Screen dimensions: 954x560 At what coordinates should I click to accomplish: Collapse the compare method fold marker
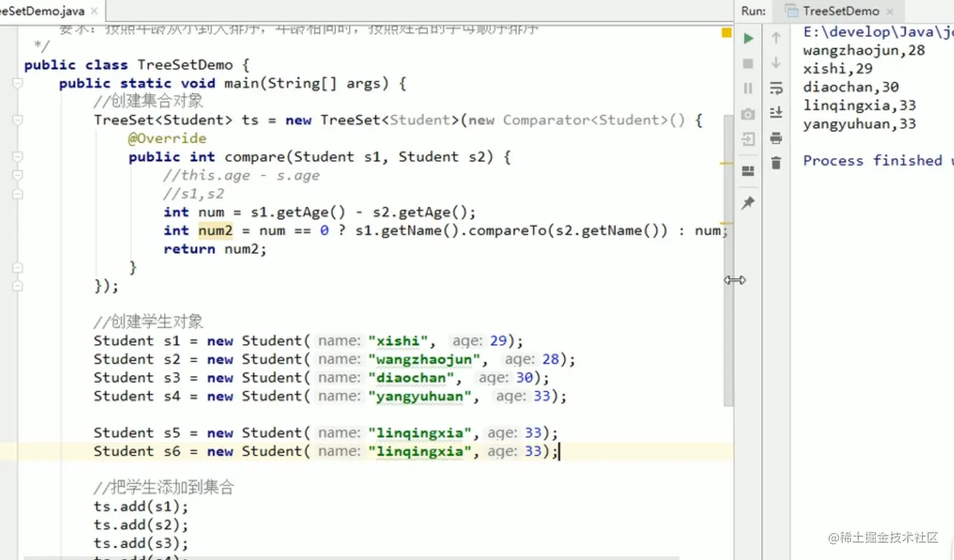18,157
